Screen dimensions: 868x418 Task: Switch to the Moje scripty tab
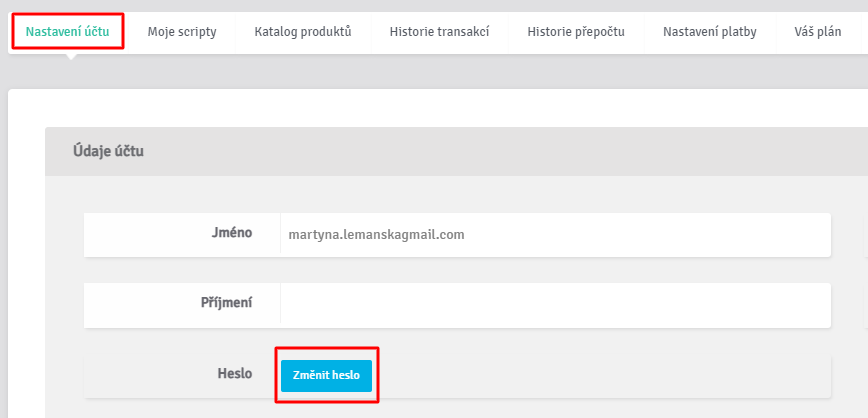[x=182, y=32]
